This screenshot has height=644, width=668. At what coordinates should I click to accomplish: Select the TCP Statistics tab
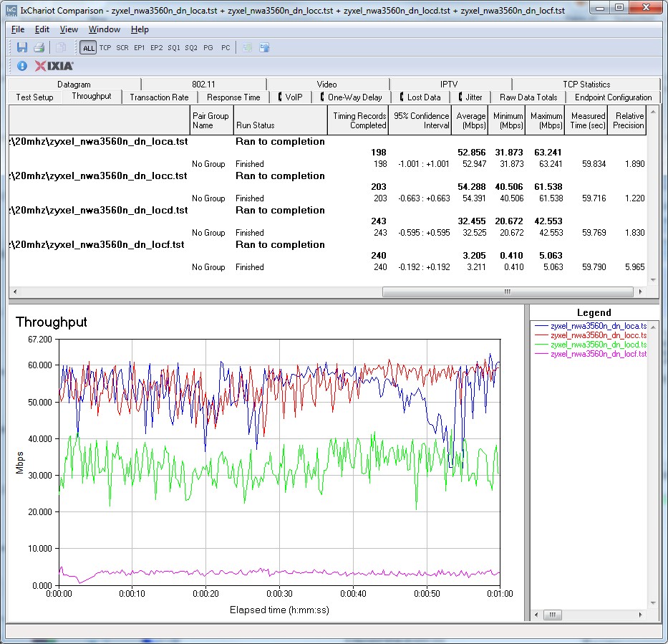point(586,84)
